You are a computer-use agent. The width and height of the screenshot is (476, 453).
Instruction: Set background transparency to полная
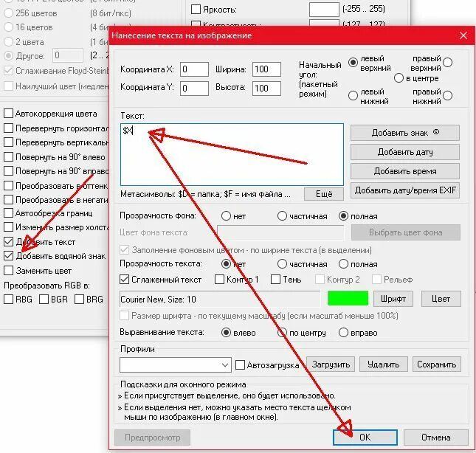point(343,216)
